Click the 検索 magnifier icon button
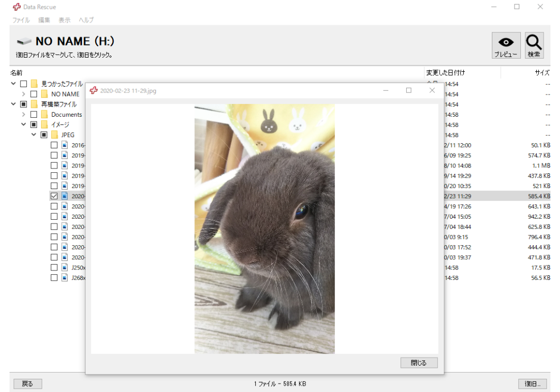Screen dimensions: 560x392 tap(534, 45)
